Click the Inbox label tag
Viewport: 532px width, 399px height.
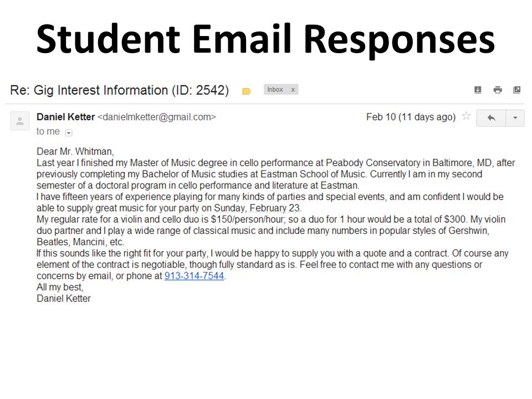tap(275, 90)
